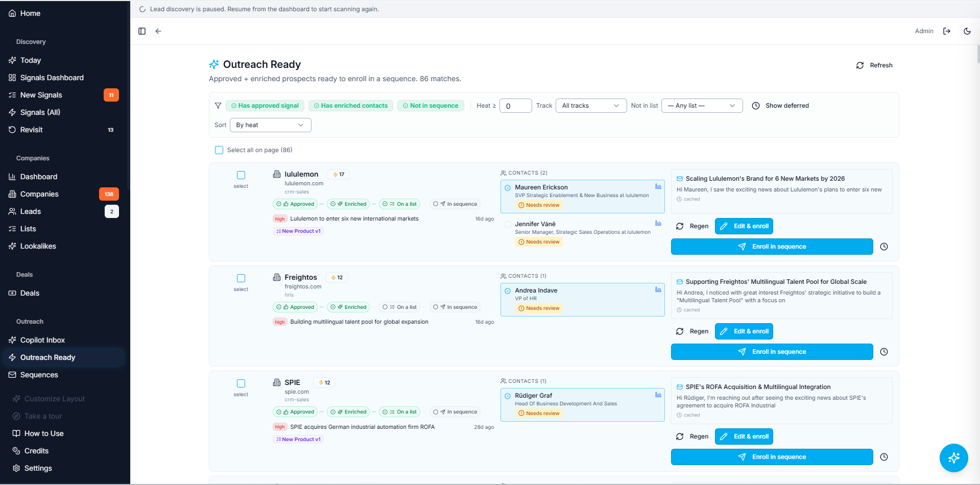
Task: Click the filter funnel icon
Action: click(x=218, y=106)
